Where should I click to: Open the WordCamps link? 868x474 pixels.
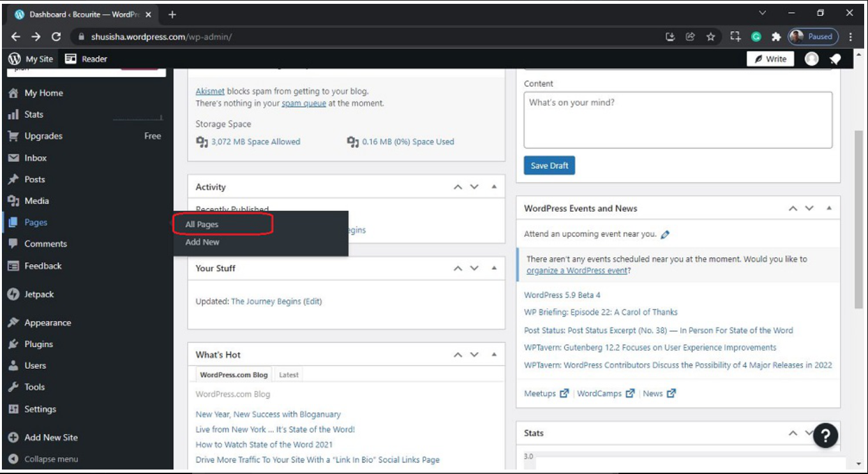(x=599, y=394)
